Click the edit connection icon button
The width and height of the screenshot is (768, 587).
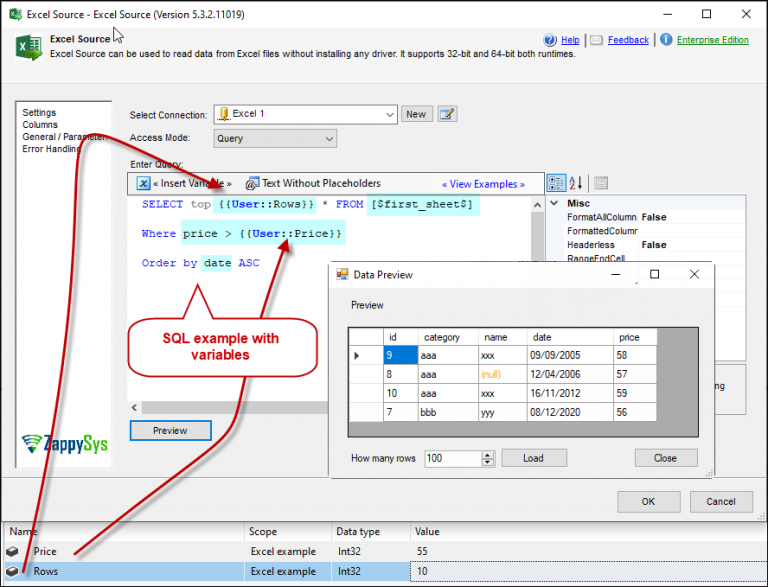[x=447, y=114]
